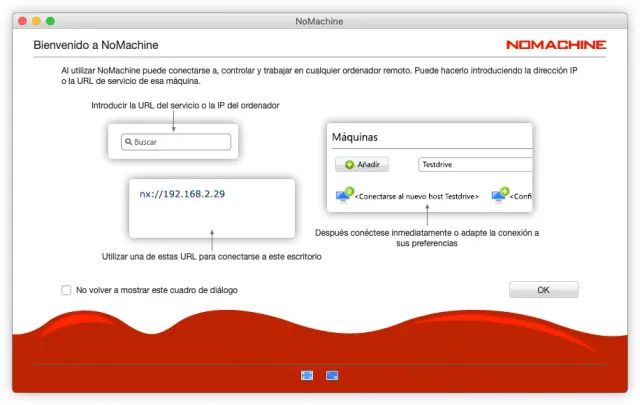This screenshot has height=405, width=640.
Task: Click the truncated '<Confi' connection label
Action: (x=521, y=197)
